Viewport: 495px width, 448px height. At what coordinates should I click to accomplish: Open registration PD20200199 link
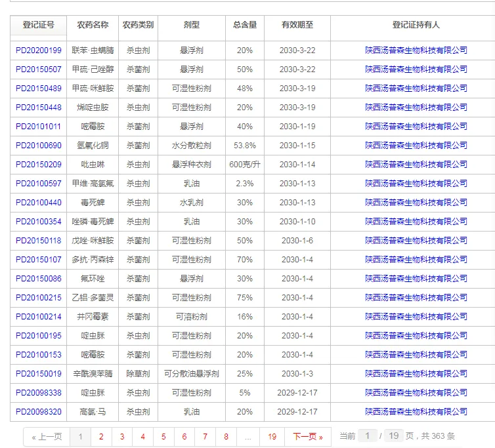click(39, 51)
